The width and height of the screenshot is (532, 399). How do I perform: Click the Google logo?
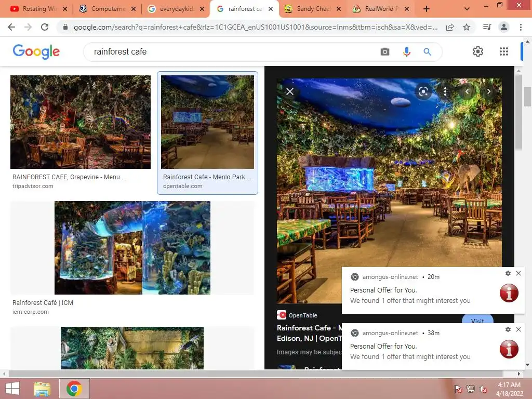pyautogui.click(x=36, y=51)
